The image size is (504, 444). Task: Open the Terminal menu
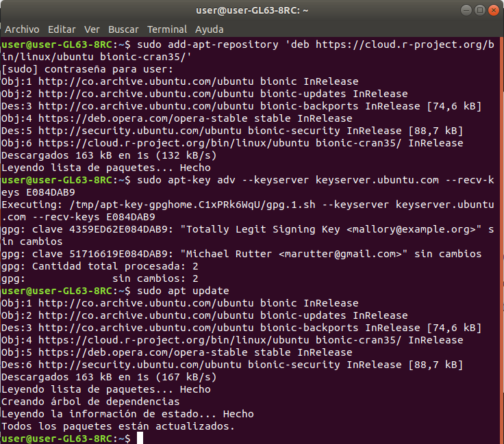pyautogui.click(x=167, y=29)
